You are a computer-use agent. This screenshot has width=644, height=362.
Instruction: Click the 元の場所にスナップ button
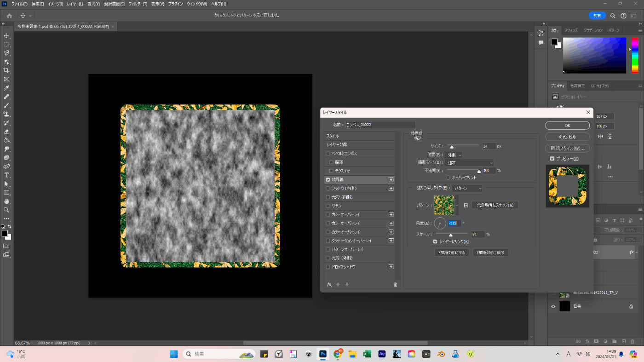[x=495, y=205]
